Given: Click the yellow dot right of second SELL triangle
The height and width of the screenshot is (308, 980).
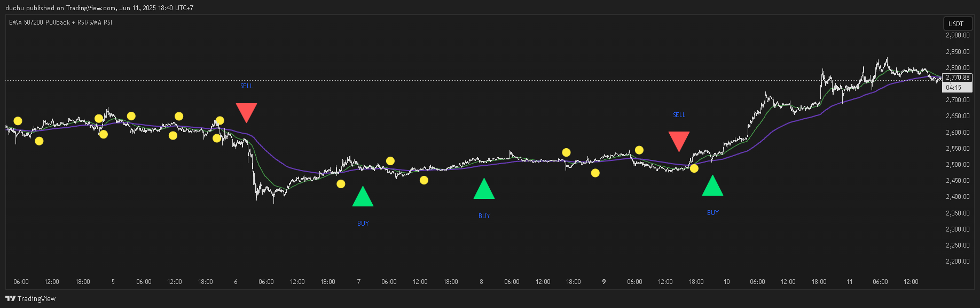Looking at the screenshot, I should tap(694, 168).
